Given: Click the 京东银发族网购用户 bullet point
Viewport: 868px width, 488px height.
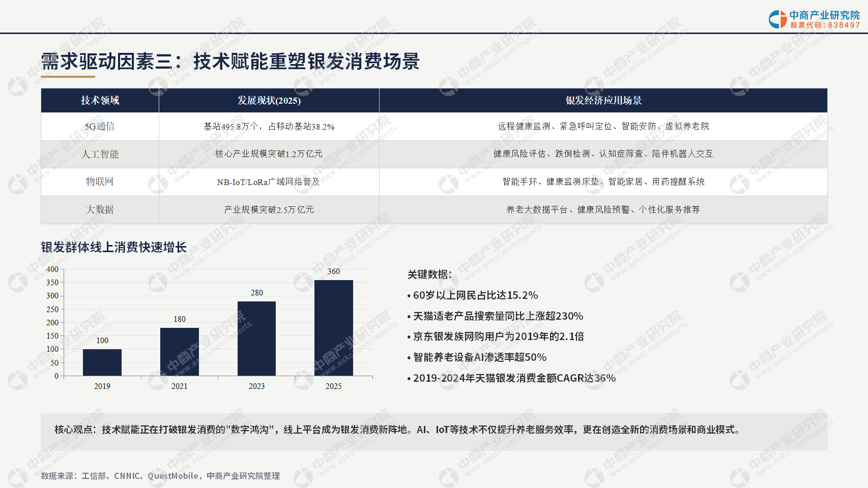Looking at the screenshot, I should click(496, 337).
